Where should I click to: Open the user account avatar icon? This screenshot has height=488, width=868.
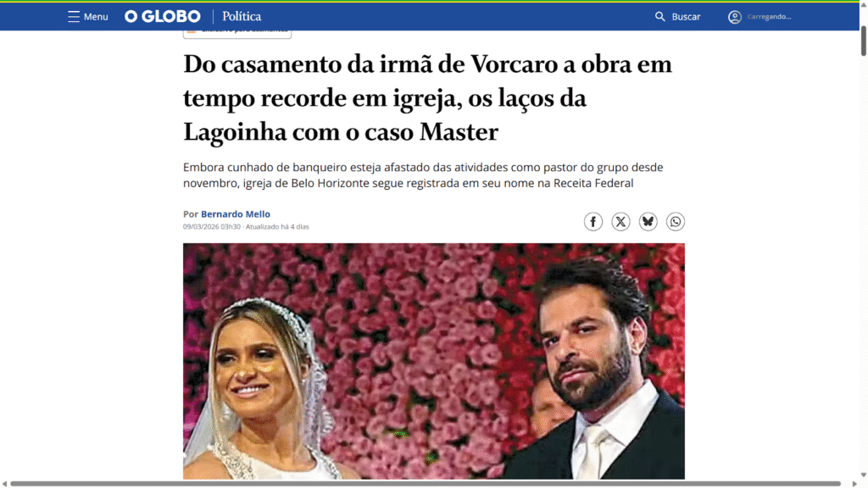click(x=735, y=17)
